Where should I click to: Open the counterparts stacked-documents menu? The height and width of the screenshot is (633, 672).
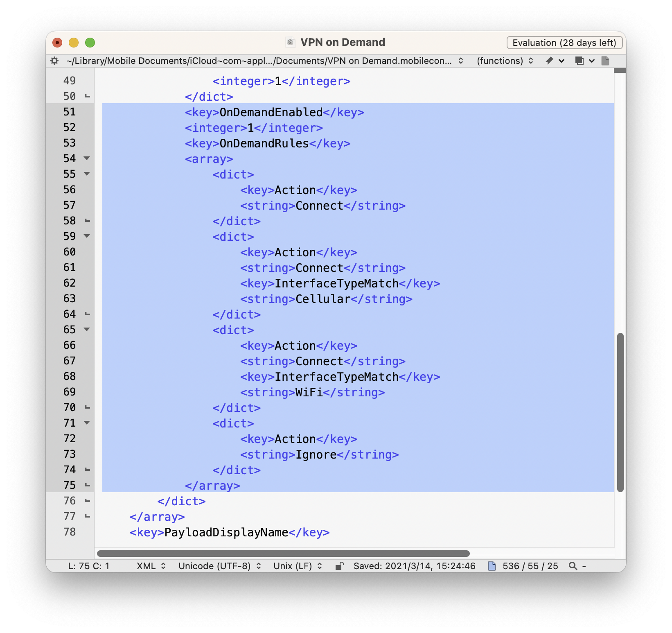tap(584, 61)
